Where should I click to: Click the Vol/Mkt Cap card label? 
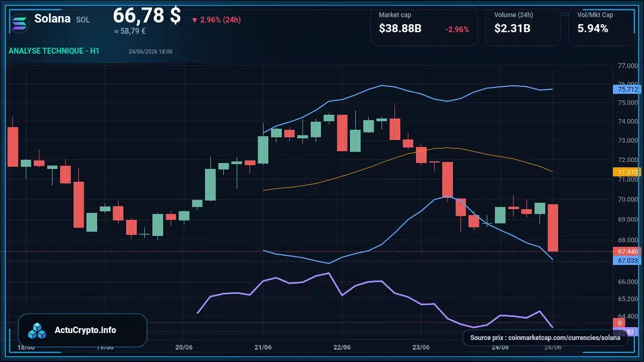[595, 15]
